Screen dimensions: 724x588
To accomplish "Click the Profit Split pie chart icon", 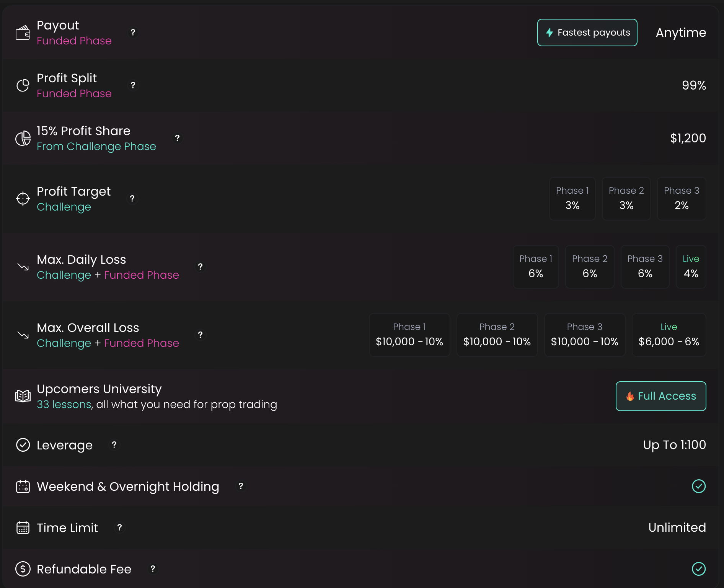I will click(23, 85).
